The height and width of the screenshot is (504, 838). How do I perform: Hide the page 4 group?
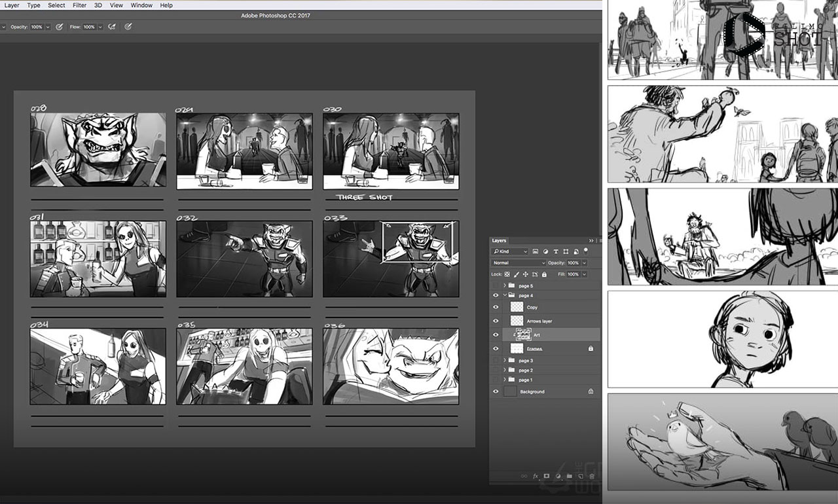[496, 295]
